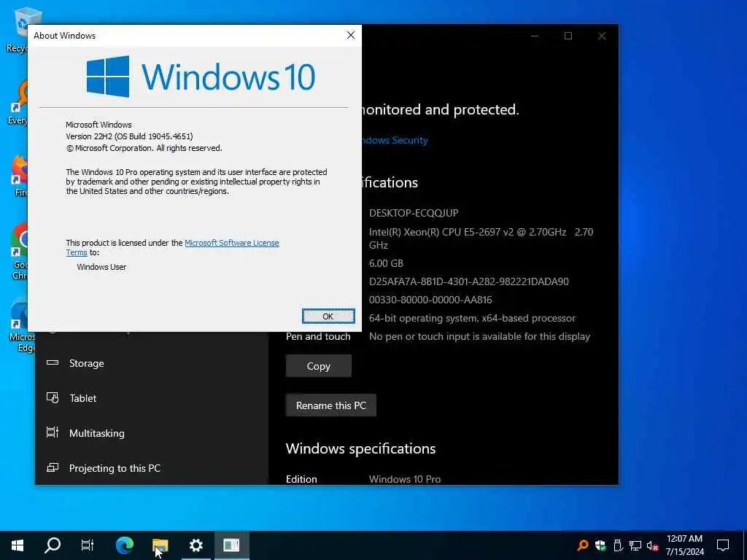Open Storage settings page

[152, 363]
